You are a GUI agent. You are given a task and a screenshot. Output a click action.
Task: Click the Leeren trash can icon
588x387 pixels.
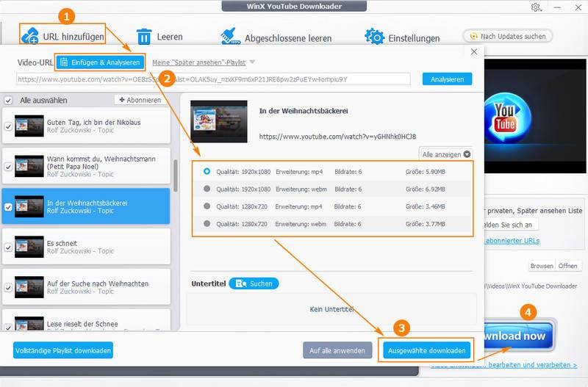pyautogui.click(x=144, y=36)
